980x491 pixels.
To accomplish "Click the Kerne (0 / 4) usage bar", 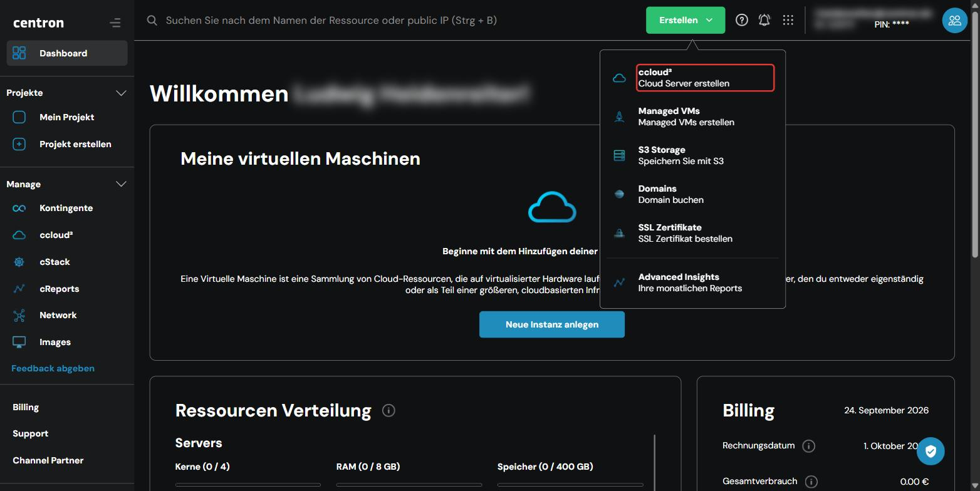I will [248, 485].
